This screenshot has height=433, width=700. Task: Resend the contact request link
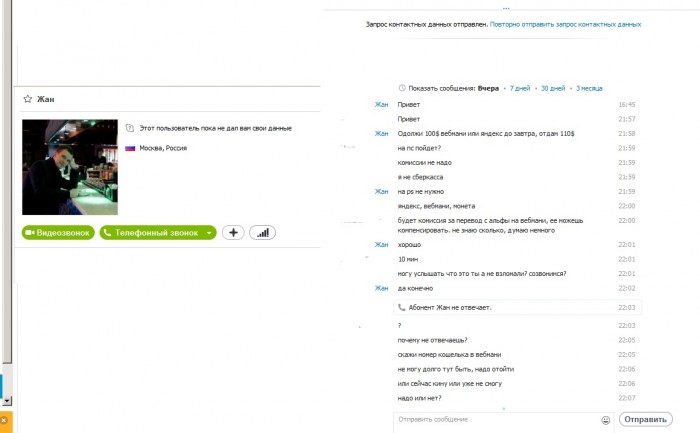(x=565, y=23)
